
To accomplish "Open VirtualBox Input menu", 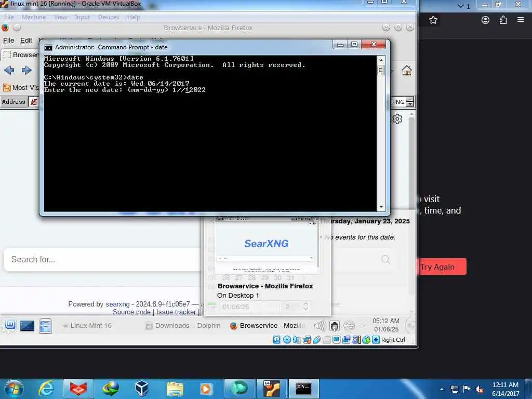I will click(x=83, y=17).
